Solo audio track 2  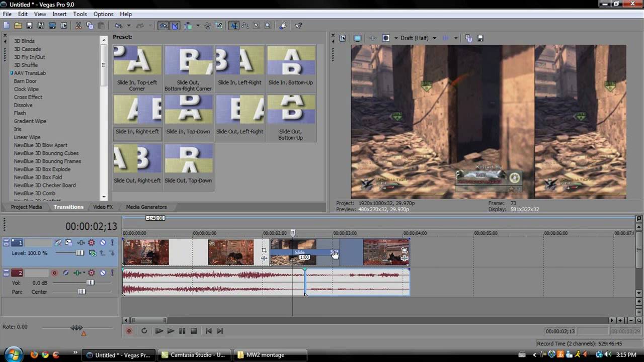(x=112, y=273)
